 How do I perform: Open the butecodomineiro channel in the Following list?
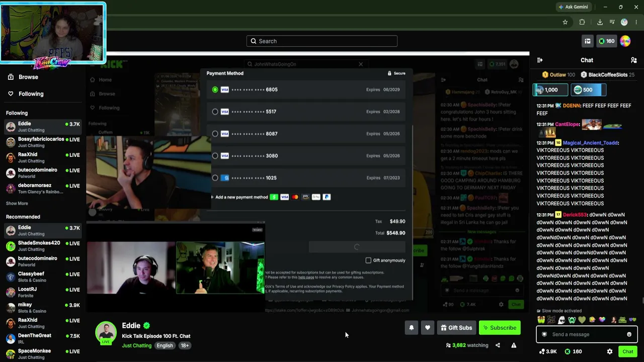[x=43, y=173]
